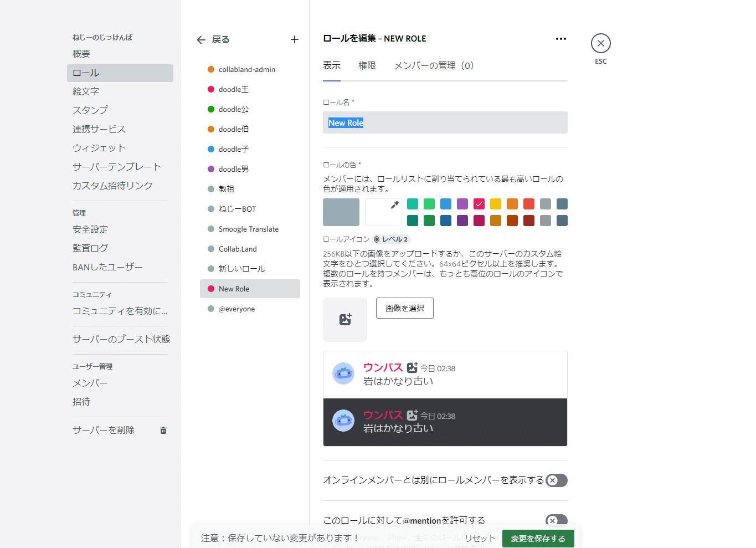Click the レベル2 badge next to ロールアイコン

tap(390, 239)
